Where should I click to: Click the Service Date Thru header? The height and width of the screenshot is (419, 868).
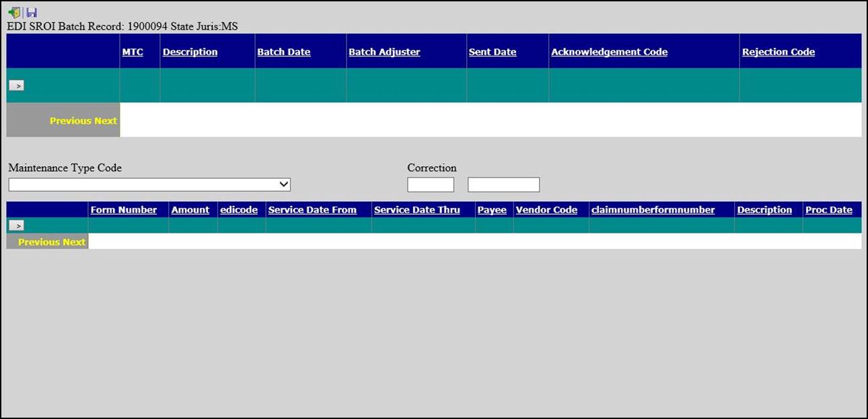coord(417,210)
